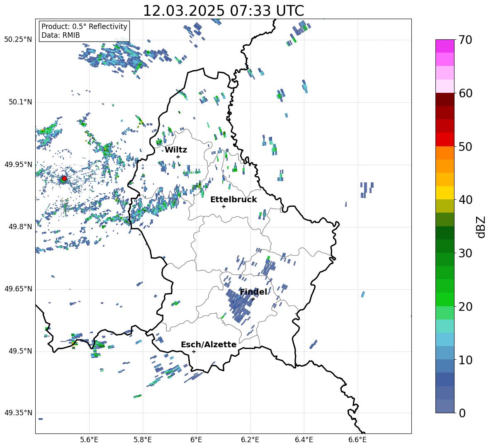Click the latitude label 50.1°N
Viewport: 491px width, 448px height.
tap(20, 102)
